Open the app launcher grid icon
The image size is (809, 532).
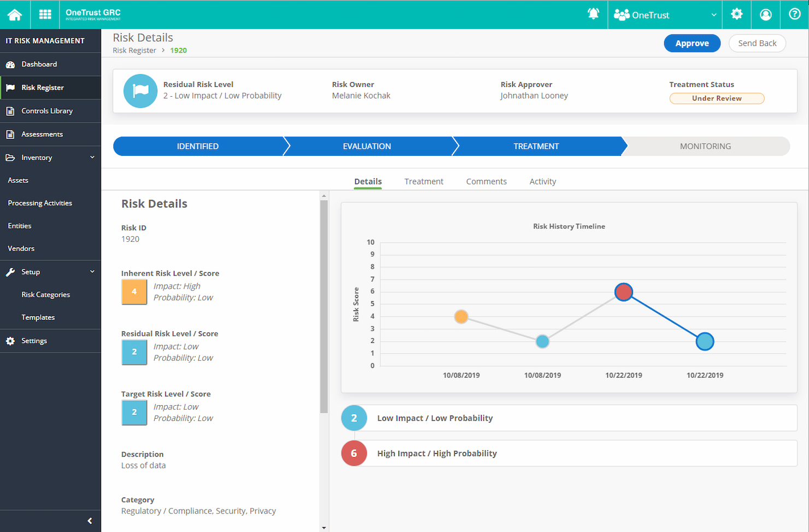coord(45,15)
